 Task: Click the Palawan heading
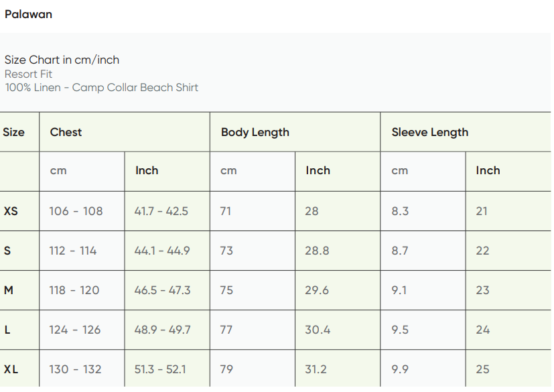(x=28, y=14)
